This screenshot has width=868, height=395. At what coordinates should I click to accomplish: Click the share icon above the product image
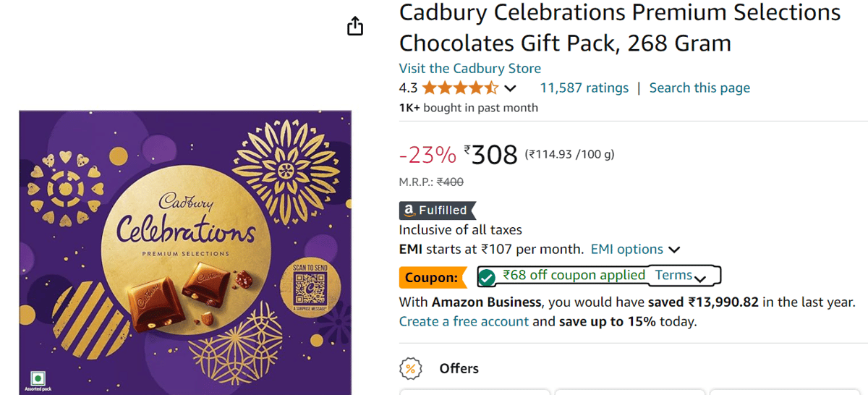[355, 27]
